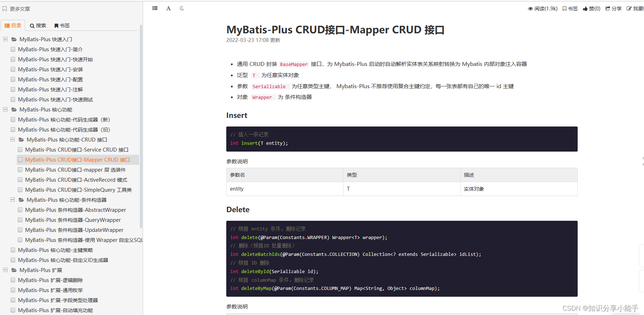This screenshot has height=315, width=644.
Task: Click the 赞(0) like button
Action: click(592, 9)
